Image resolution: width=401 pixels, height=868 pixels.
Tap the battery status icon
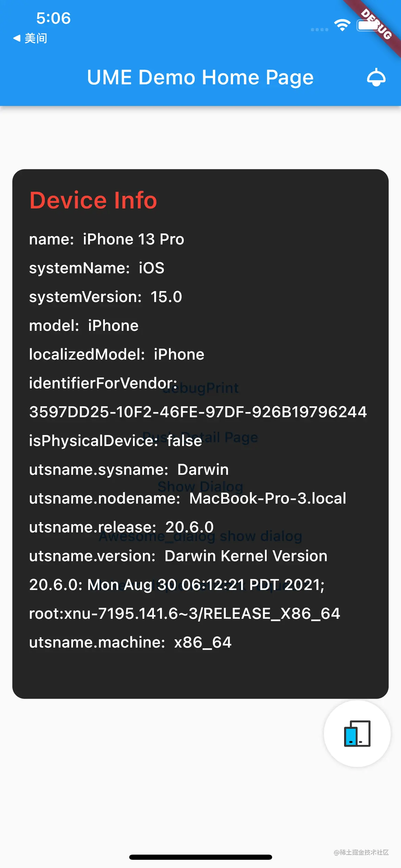coord(368,25)
